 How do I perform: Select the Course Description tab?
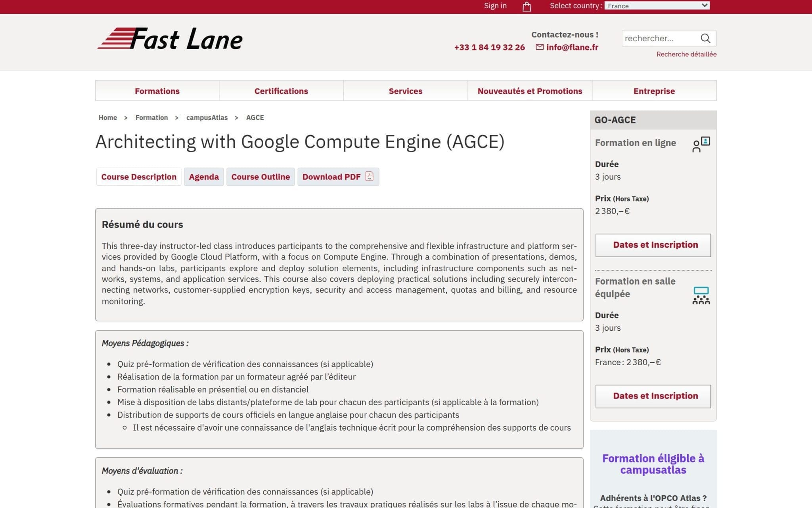click(x=139, y=177)
